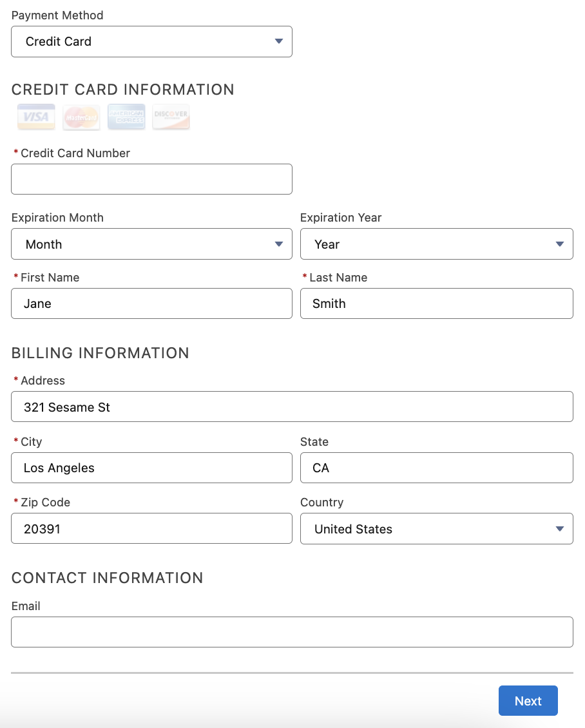The height and width of the screenshot is (728, 585).
Task: Click the Expiration Year dropdown arrow
Action: click(559, 244)
